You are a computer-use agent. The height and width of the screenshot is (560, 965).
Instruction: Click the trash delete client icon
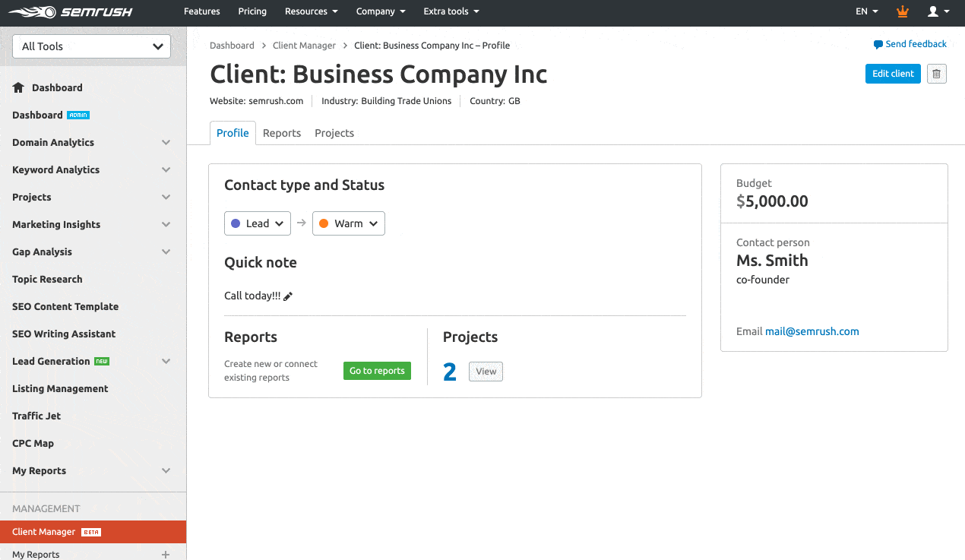(936, 74)
